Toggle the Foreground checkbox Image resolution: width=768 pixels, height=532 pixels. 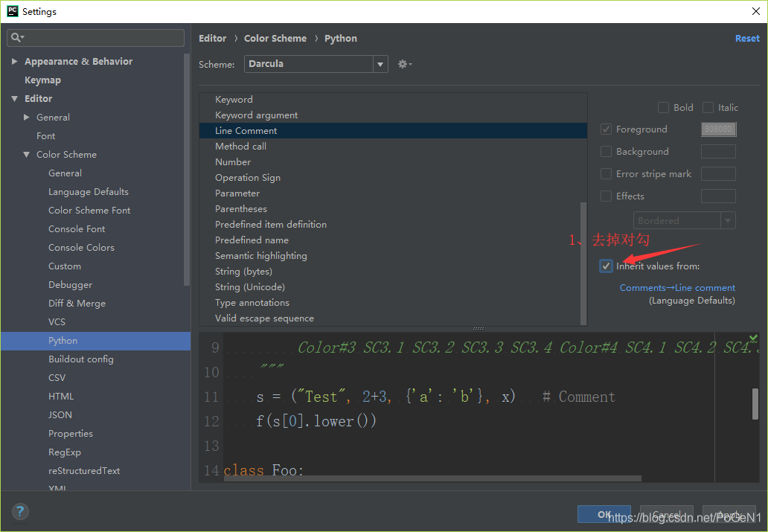coord(606,129)
